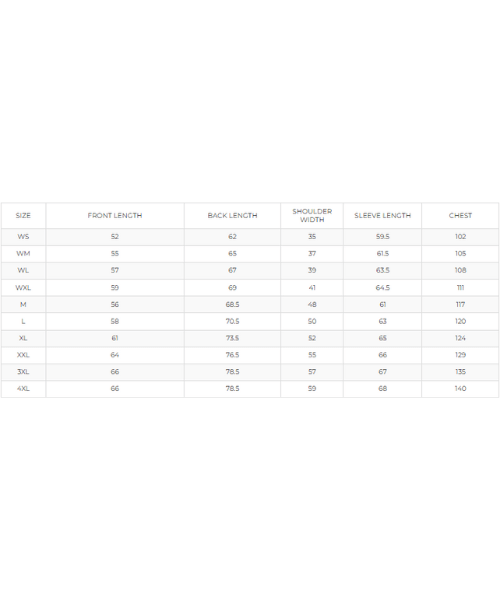Click the SLEEVE LENGTH column header
The image size is (500, 600).
tap(383, 215)
